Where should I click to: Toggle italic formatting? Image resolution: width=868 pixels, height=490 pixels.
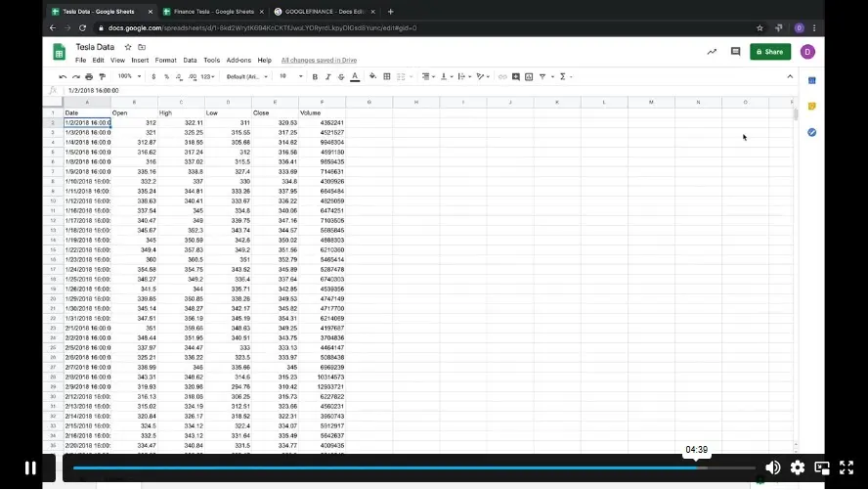[x=327, y=77]
